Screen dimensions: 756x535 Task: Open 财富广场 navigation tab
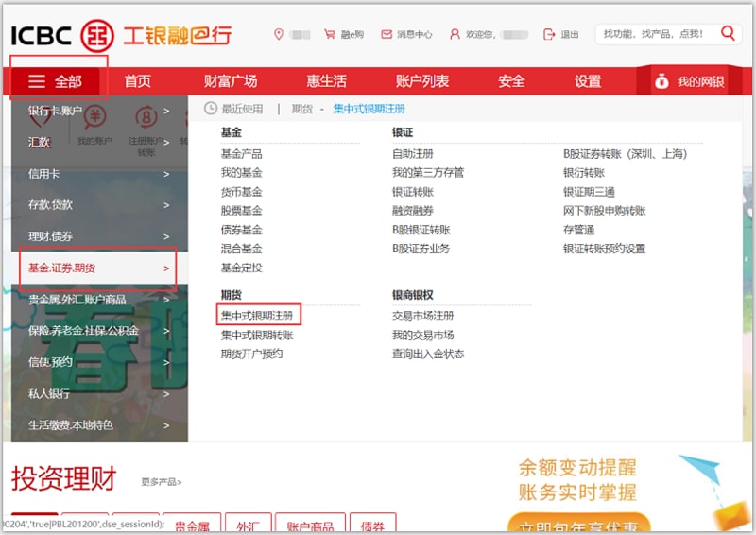(x=230, y=81)
